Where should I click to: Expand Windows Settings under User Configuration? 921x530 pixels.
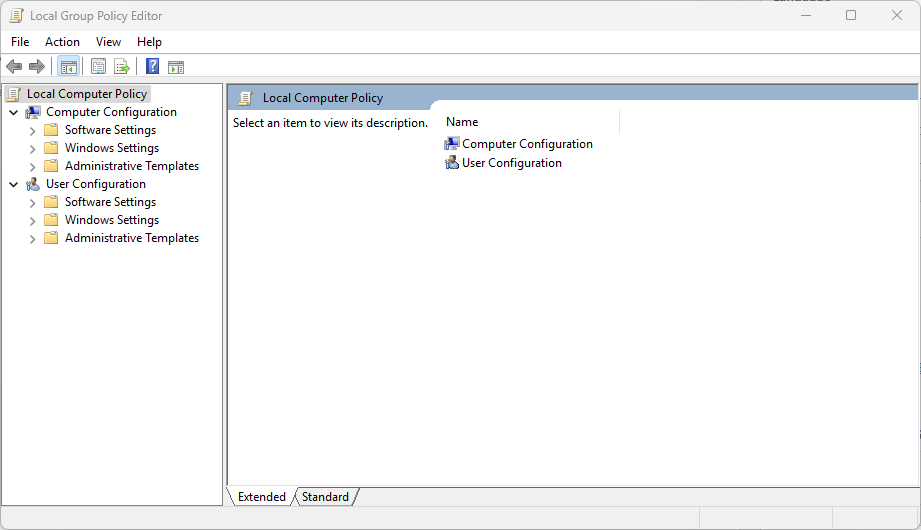[x=32, y=220]
